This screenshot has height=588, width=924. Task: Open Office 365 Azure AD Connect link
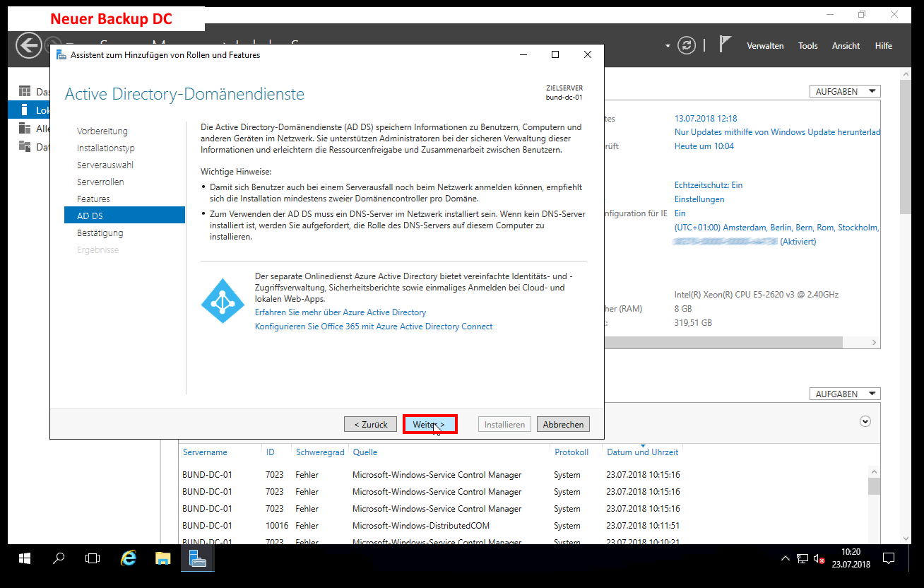click(374, 327)
